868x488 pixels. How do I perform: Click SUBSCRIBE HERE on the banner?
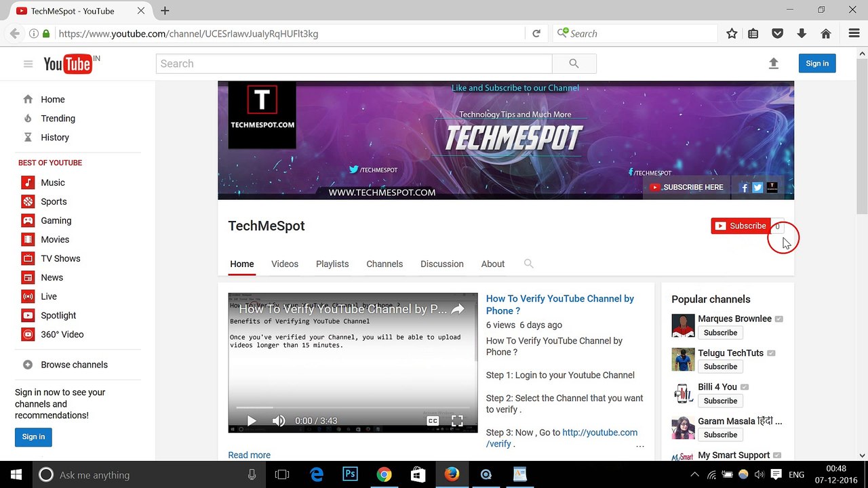687,188
